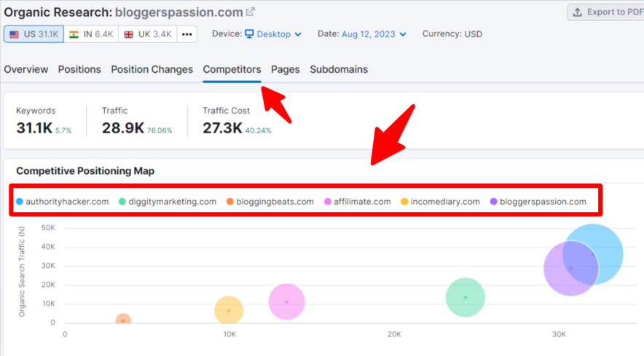Toggle authorityhacker.com legend item
Image resolution: width=644 pixels, height=356 pixels.
point(63,202)
